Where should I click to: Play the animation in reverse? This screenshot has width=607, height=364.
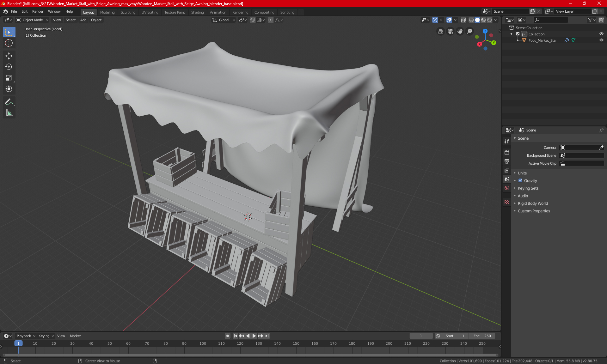pos(248,336)
